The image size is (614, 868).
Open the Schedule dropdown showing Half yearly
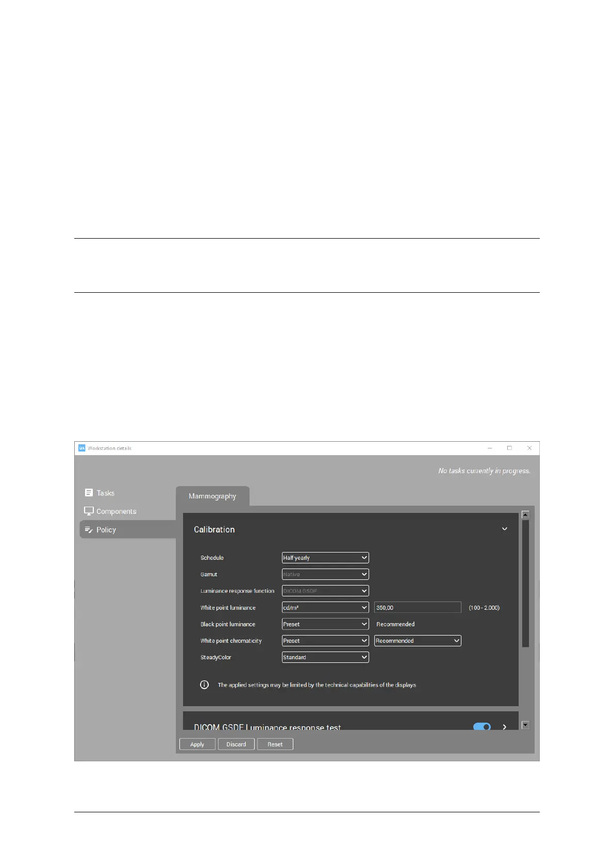tap(325, 558)
